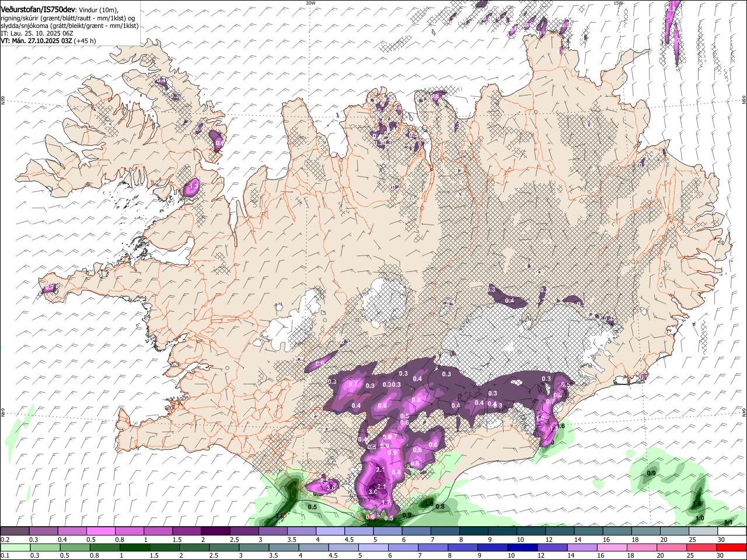Pick the darkest purple upper legend swatch at 2
747x560 pixels.
[215, 531]
